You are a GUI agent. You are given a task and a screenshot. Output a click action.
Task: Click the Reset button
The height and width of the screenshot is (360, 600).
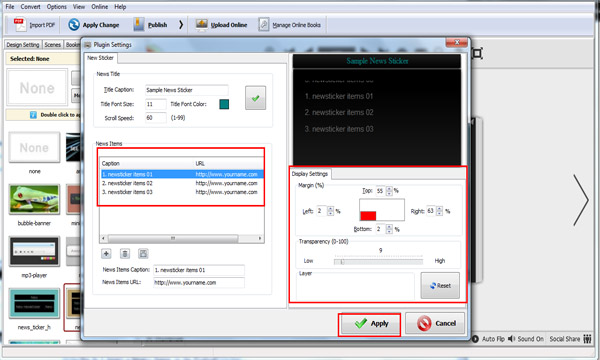pyautogui.click(x=440, y=285)
